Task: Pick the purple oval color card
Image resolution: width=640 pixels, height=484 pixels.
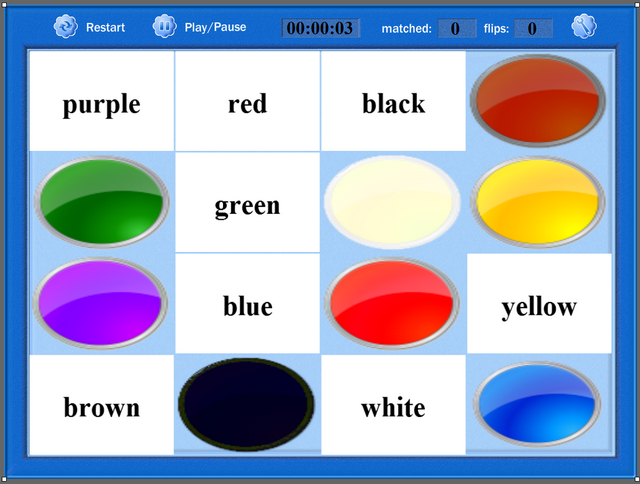Action: tap(102, 304)
